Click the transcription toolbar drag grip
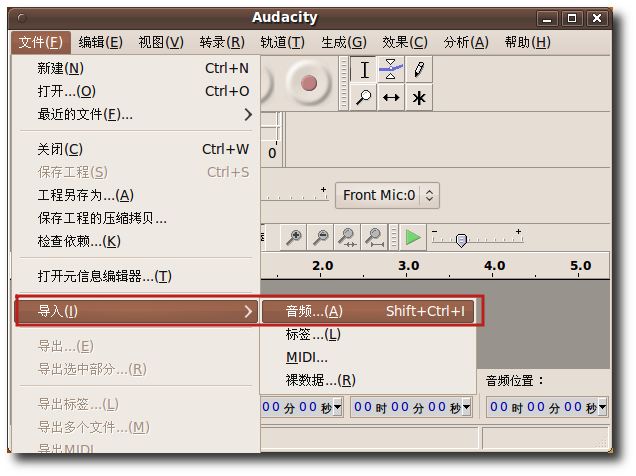Viewport: 636px width, 476px height. (393, 237)
